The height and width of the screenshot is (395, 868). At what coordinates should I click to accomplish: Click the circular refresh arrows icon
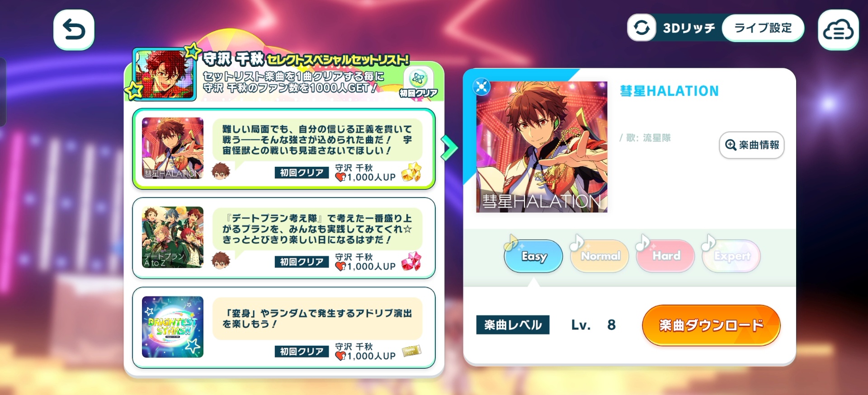(x=642, y=28)
